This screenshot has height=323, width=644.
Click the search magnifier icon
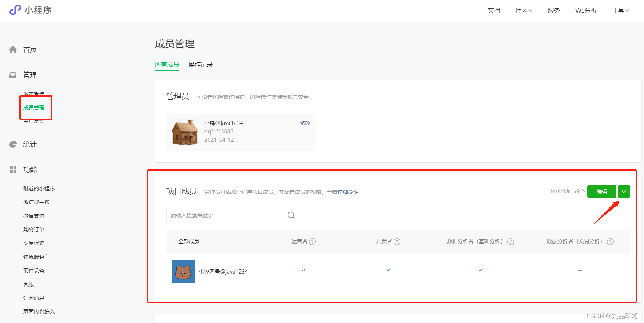click(x=291, y=215)
